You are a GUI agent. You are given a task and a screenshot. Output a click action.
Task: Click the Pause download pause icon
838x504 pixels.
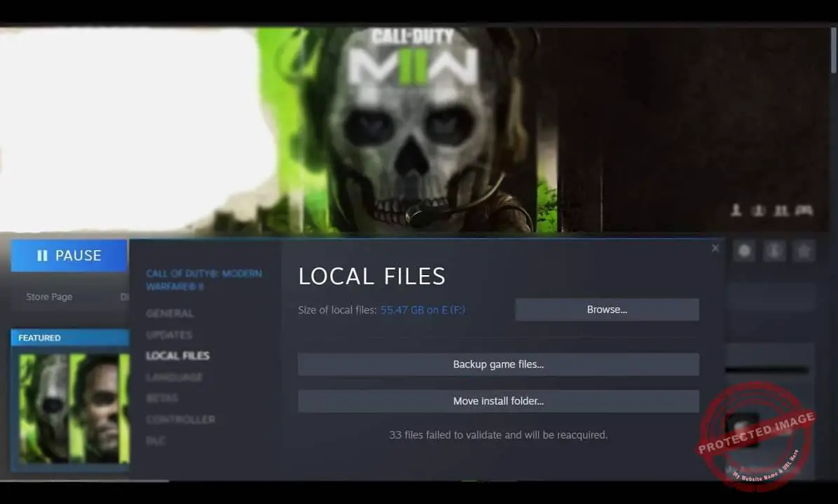pos(44,255)
